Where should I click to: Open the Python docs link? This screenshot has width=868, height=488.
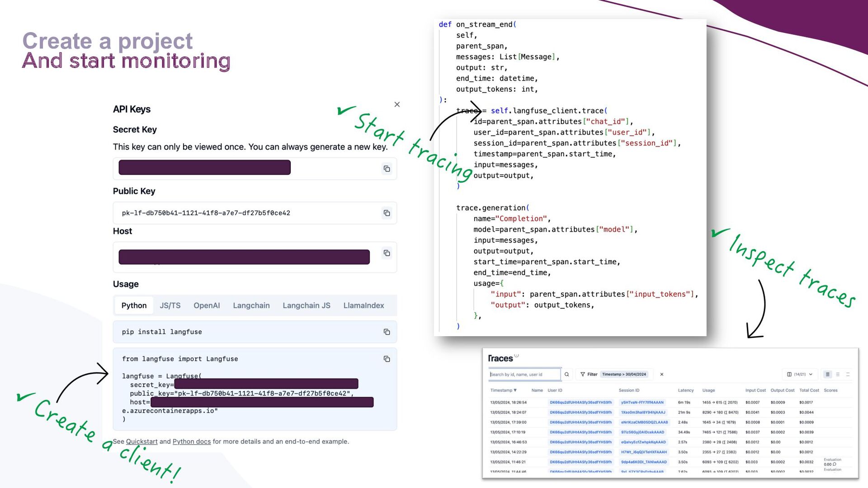(x=192, y=441)
